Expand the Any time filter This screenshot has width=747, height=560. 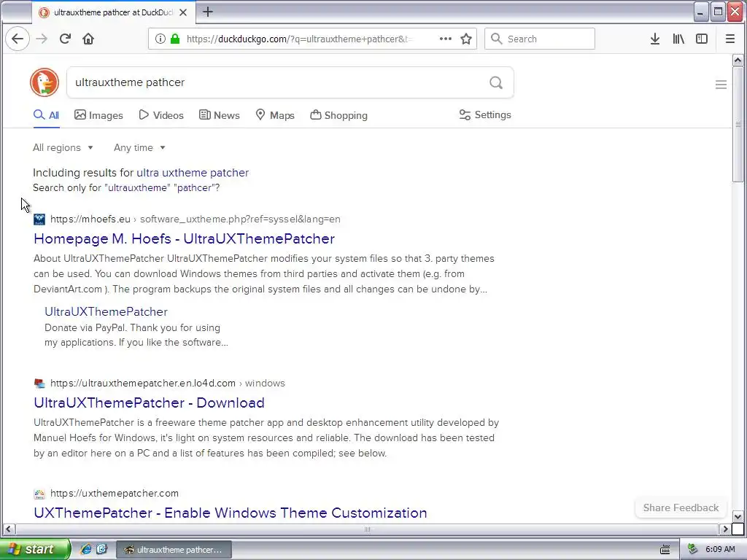pos(139,147)
